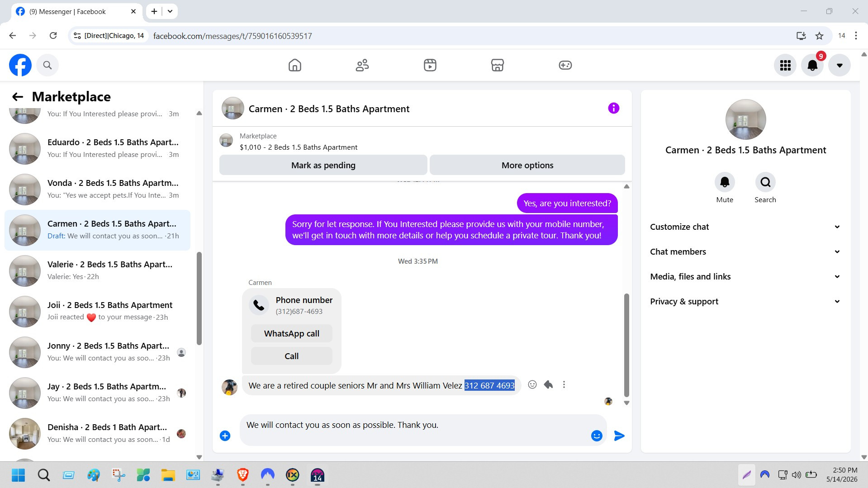
Task: Open Jonny conversation in the list
Action: 97,352
